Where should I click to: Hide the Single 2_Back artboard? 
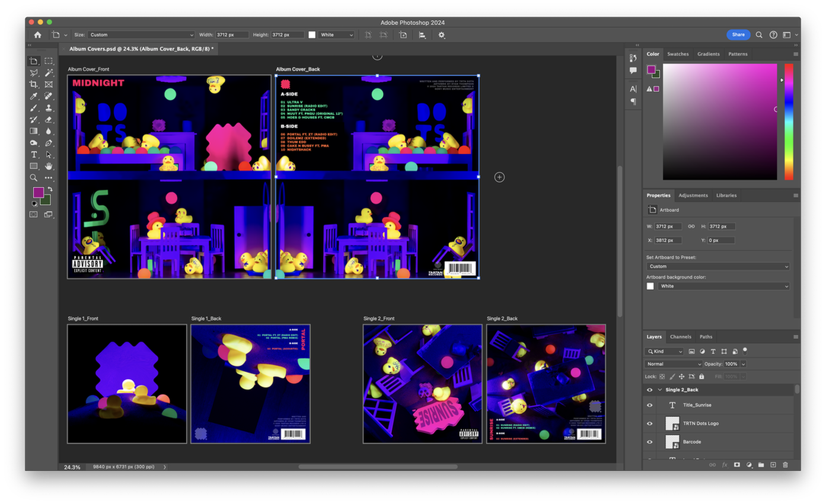(650, 390)
